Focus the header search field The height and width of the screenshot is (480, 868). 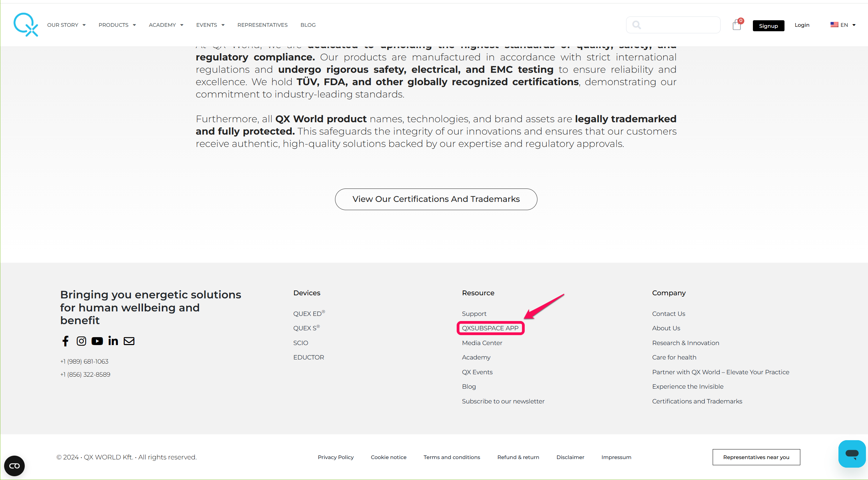(x=679, y=25)
